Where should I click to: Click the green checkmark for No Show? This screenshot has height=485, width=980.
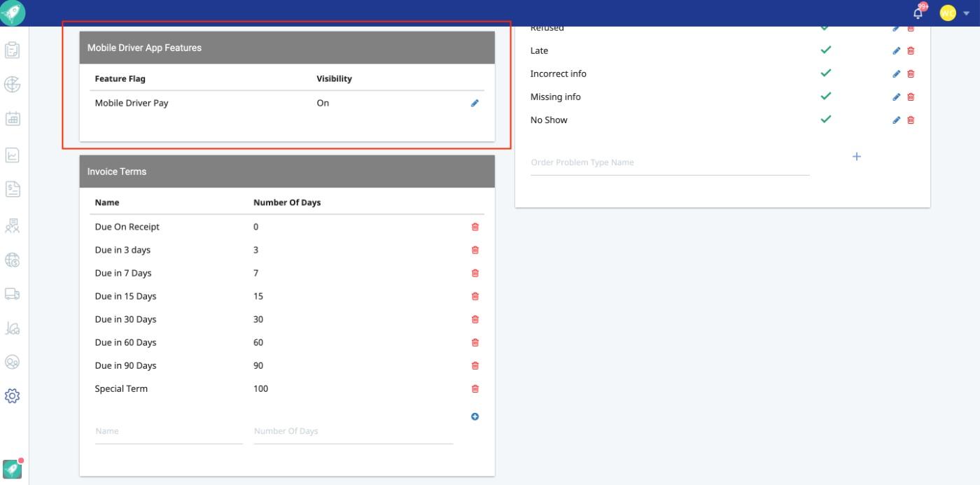pyautogui.click(x=826, y=119)
